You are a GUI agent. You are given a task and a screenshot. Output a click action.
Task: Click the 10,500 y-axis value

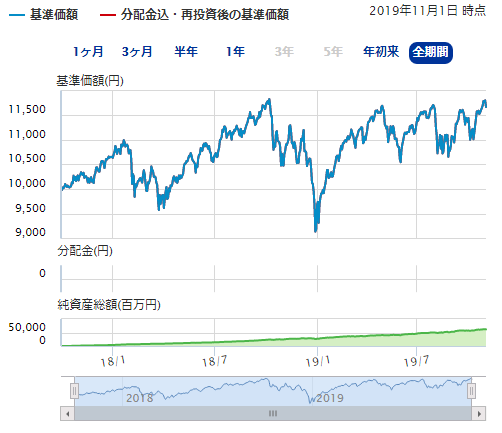pyautogui.click(x=27, y=159)
